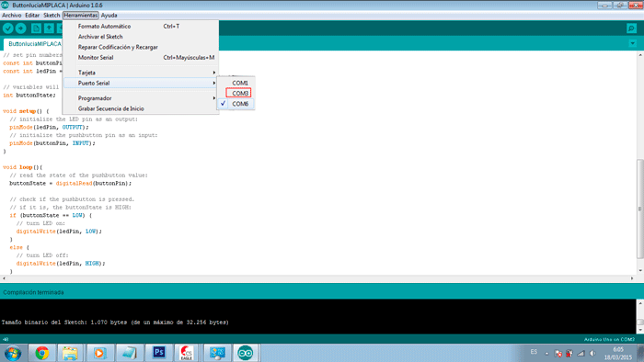Switch to Arduino taskbar icon

point(246,353)
